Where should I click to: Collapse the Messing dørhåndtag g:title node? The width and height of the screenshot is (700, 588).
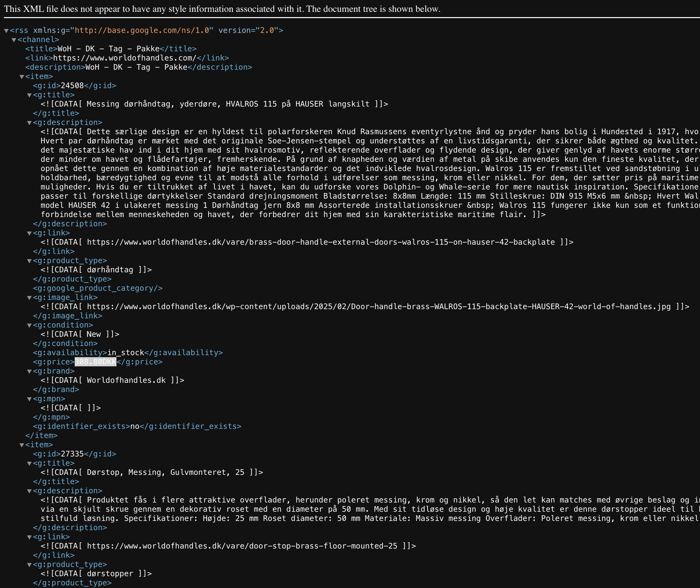[29, 95]
